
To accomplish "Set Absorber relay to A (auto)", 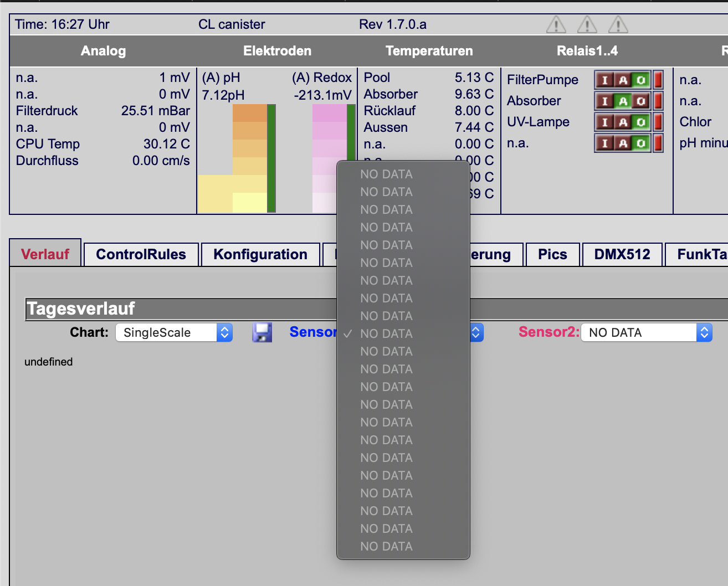I will [x=623, y=101].
